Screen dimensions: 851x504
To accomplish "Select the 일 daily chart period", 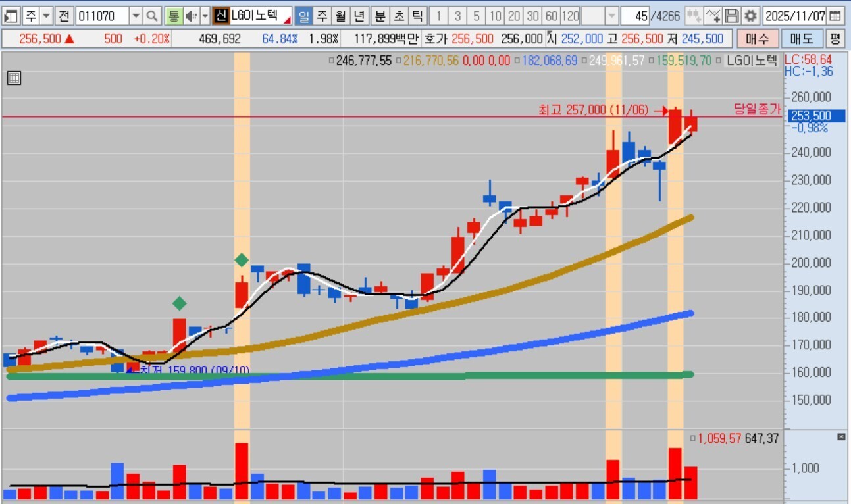I will click(x=303, y=15).
